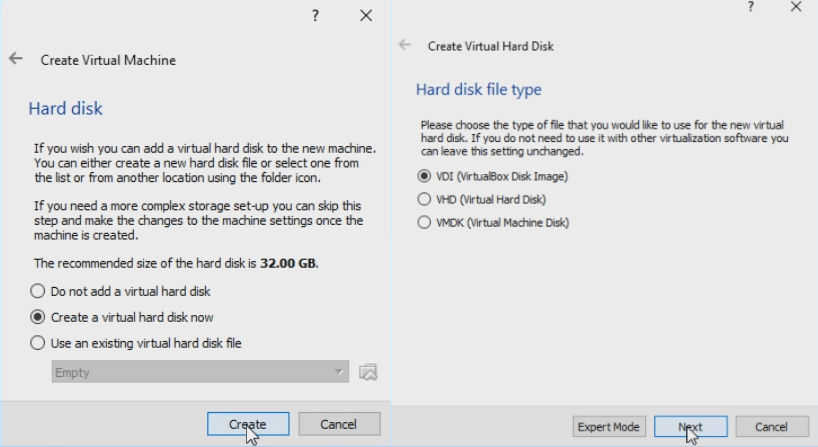Choose Create a virtual hard disk now
The image size is (818, 447).
[38, 317]
